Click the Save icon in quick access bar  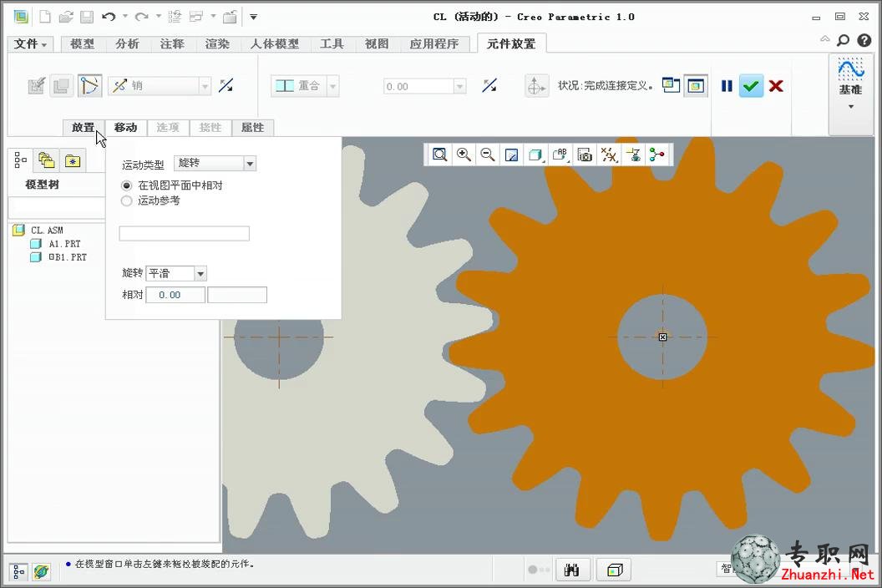[87, 17]
